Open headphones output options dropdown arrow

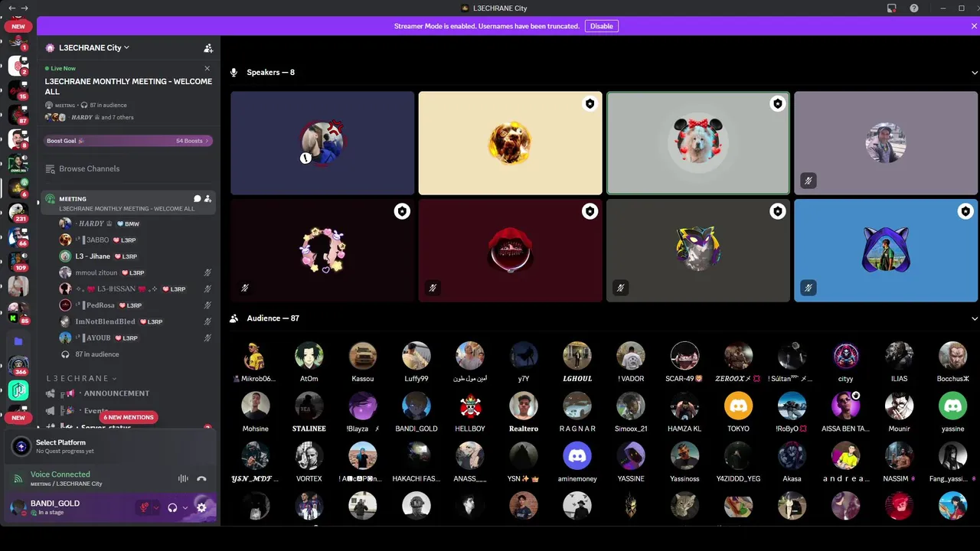[185, 507]
